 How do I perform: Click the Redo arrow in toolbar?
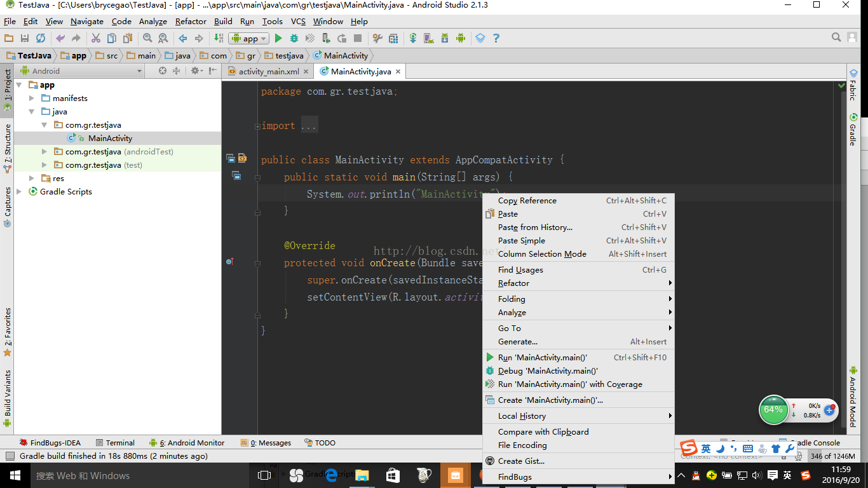tap(76, 38)
